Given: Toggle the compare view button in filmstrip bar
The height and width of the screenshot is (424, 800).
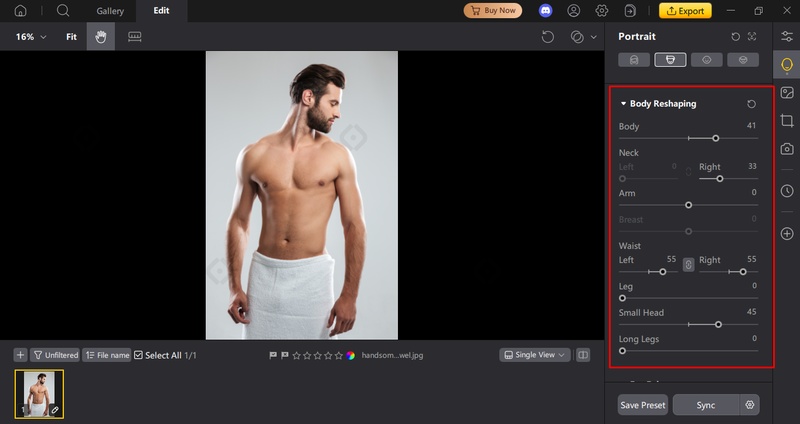Looking at the screenshot, I should pyautogui.click(x=583, y=355).
